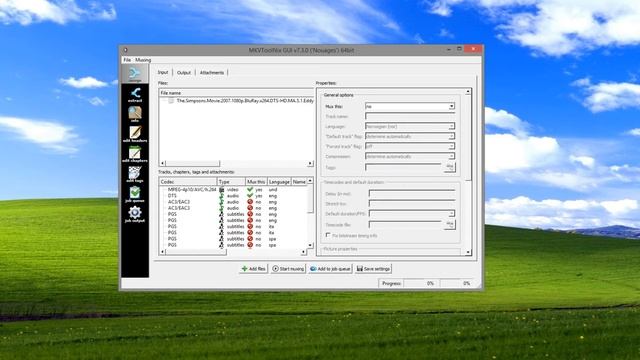640x360 pixels.
Task: Click the browse button beside Tags field
Action: click(x=450, y=167)
